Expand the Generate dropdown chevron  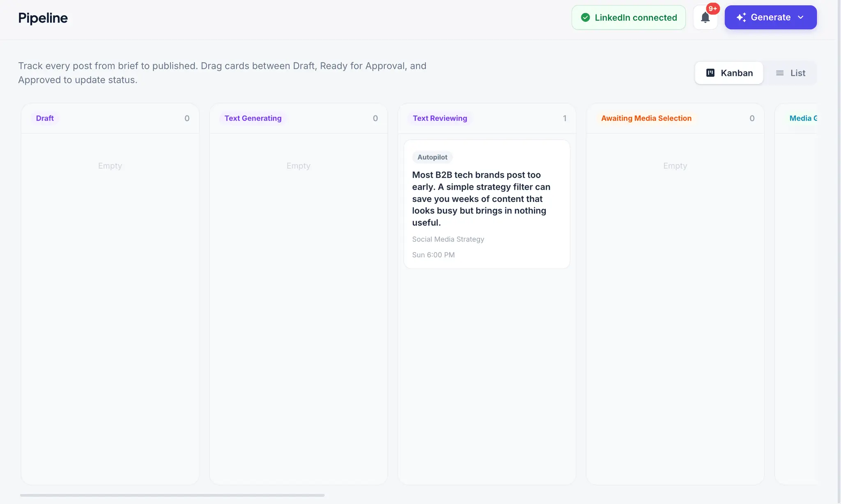point(800,17)
